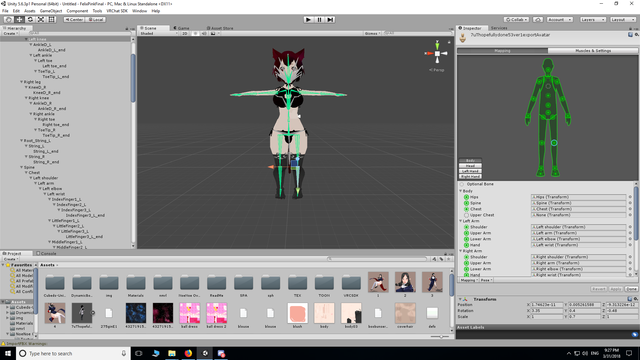Collapse the Right Arm bone section
This screenshot has height=360, width=640.
[x=461, y=251]
